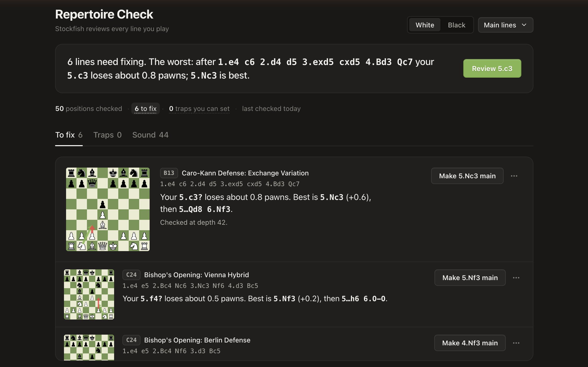Click move list '1.e4 c6 2.d4 d5 3.exd5 cxd5 4.Bd3 Qc7'
Viewport: 588px width, 367px height.
[x=230, y=184]
